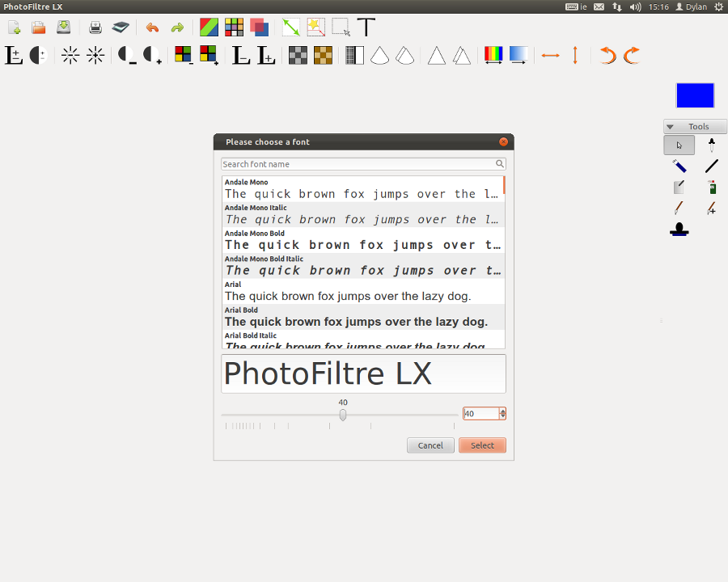Apply auto contrast half-circle icon

[x=39, y=55]
